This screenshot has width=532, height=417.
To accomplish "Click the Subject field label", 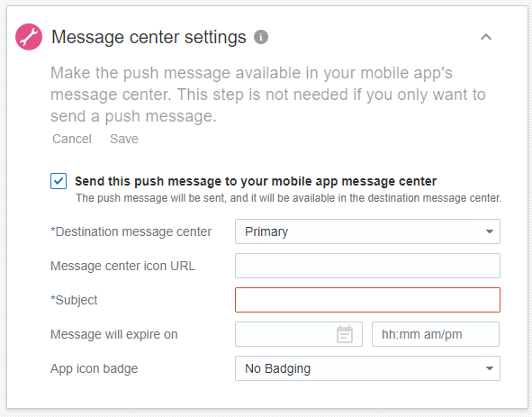I will (x=74, y=300).
